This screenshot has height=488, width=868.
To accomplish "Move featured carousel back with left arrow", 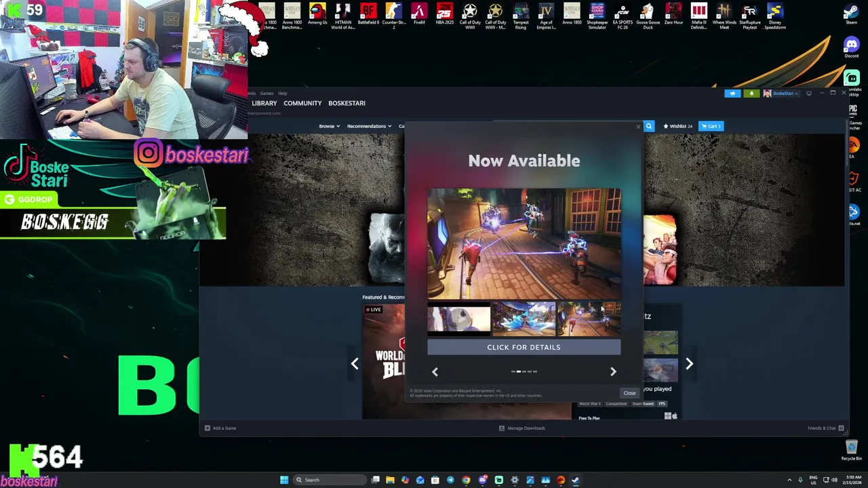I will point(354,364).
